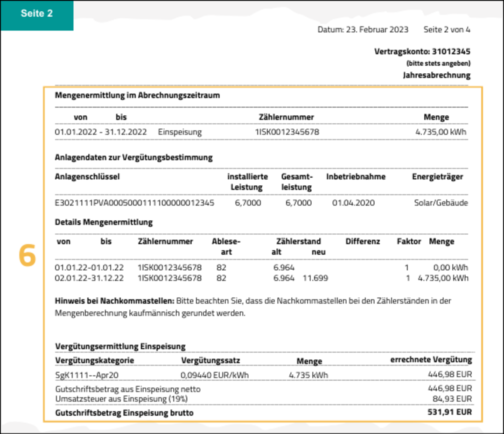504x434 pixels.
Task: Click the Umsatzsteuer amount 84,93 EUR
Action: coord(452,399)
